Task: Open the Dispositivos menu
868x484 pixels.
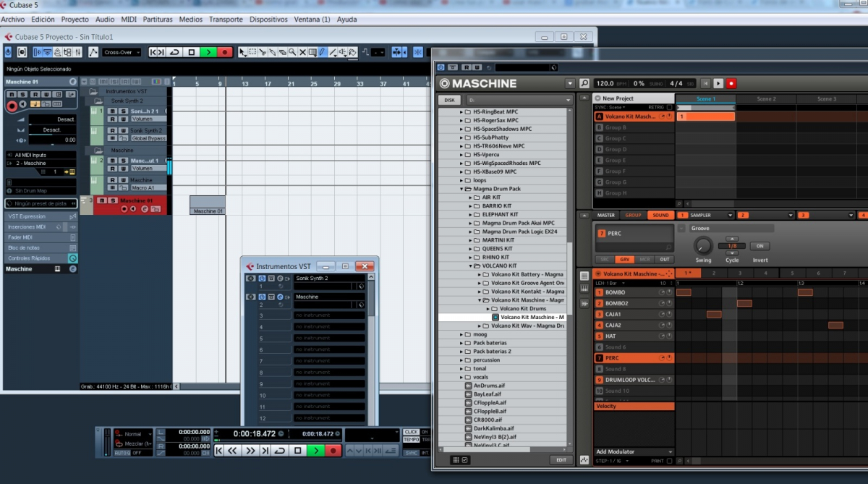Action: tap(268, 20)
